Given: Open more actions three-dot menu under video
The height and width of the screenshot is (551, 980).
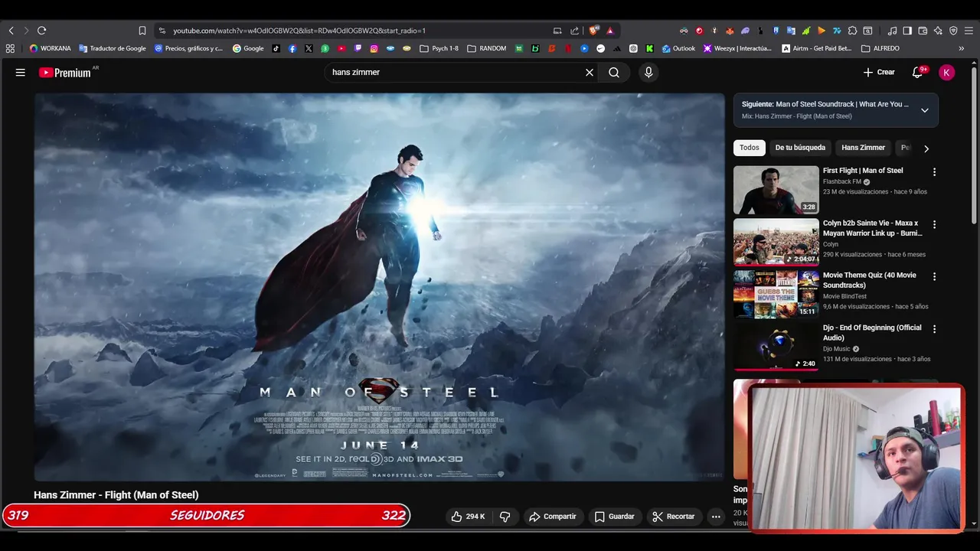Looking at the screenshot, I should coord(716,517).
